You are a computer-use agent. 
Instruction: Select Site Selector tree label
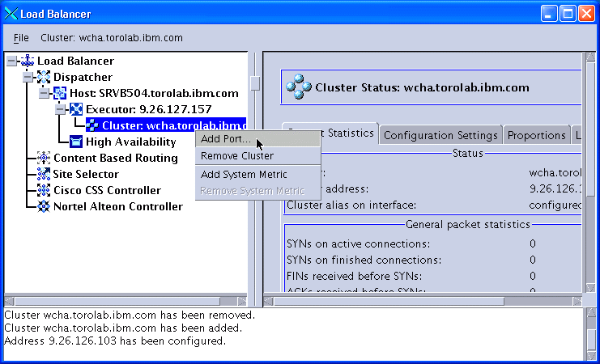tap(86, 174)
